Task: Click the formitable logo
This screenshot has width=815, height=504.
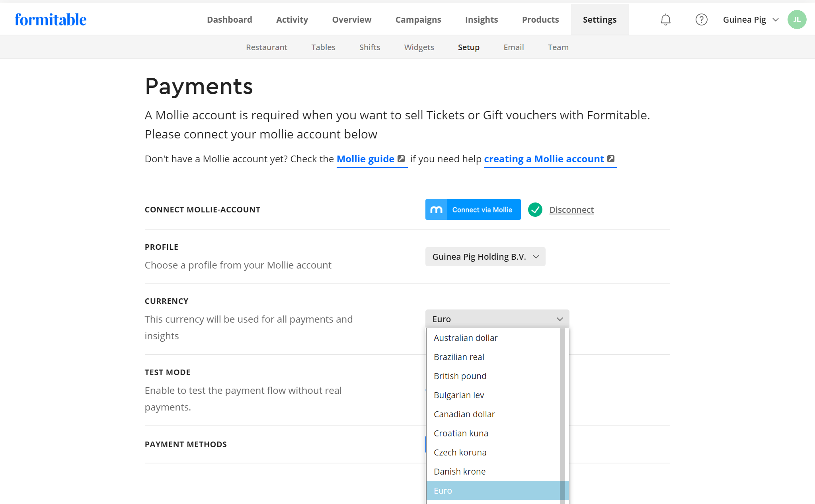Action: (x=51, y=19)
